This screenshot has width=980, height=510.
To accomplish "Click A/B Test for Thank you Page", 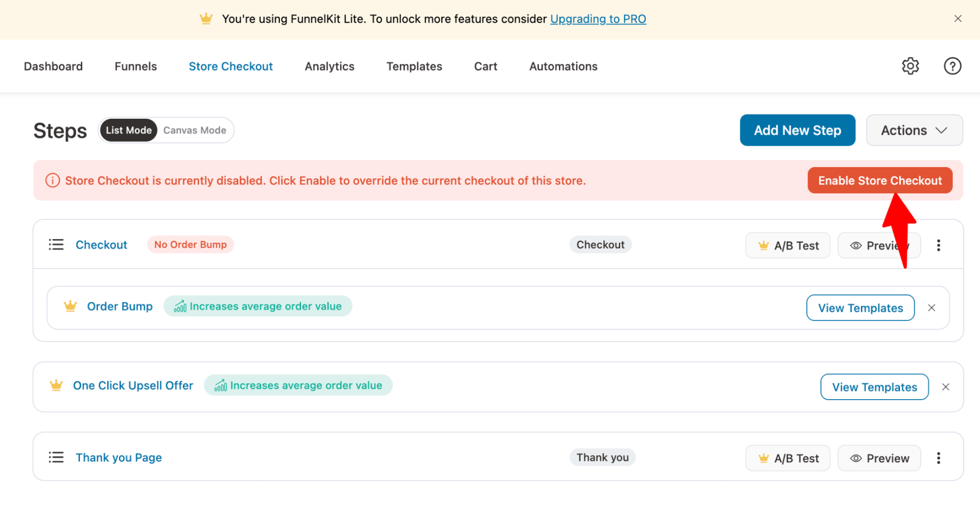I will [x=788, y=458].
